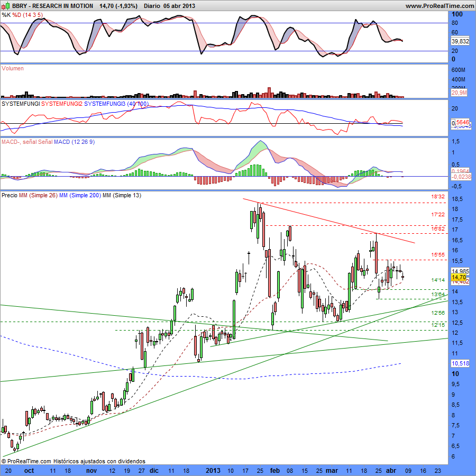Image resolution: width=476 pixels, height=476 pixels.
Task: Click the resistance level label 15'55
Action: tap(438, 255)
